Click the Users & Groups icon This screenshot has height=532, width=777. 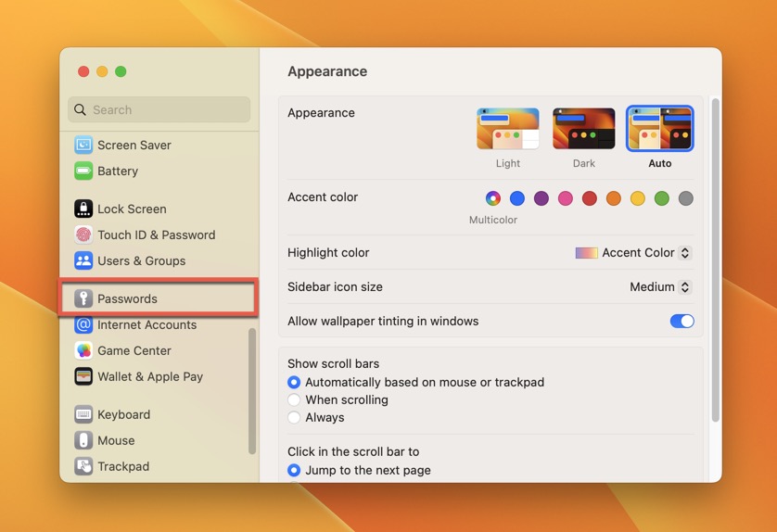[83, 260]
